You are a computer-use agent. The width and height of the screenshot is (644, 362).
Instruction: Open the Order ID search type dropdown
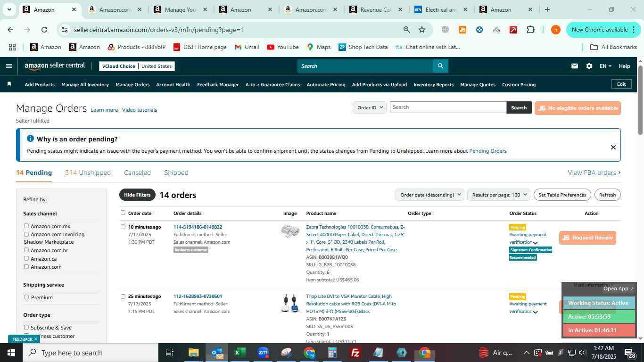click(x=370, y=107)
